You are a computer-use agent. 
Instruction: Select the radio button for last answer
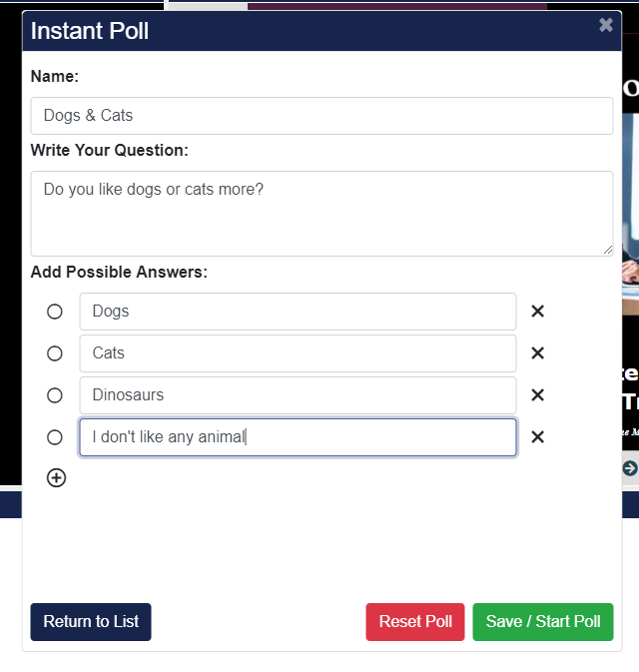point(55,437)
